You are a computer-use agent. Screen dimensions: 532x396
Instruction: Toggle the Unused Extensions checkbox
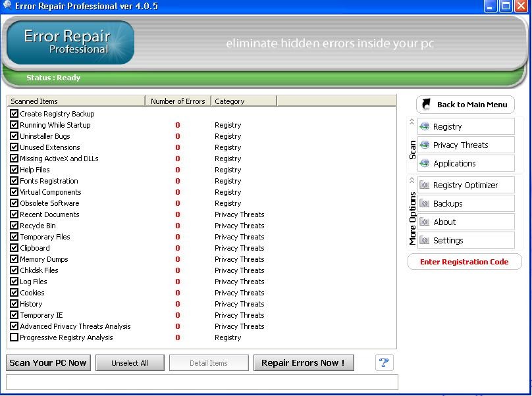point(14,147)
